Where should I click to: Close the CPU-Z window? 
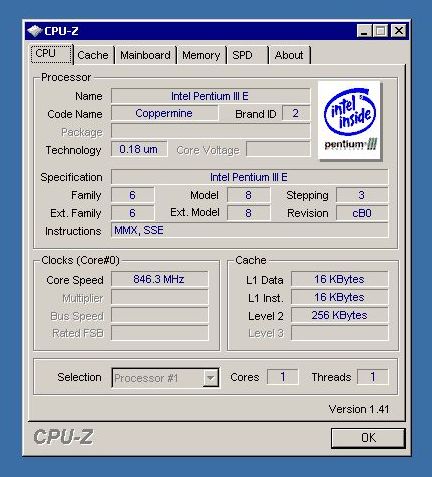click(398, 31)
